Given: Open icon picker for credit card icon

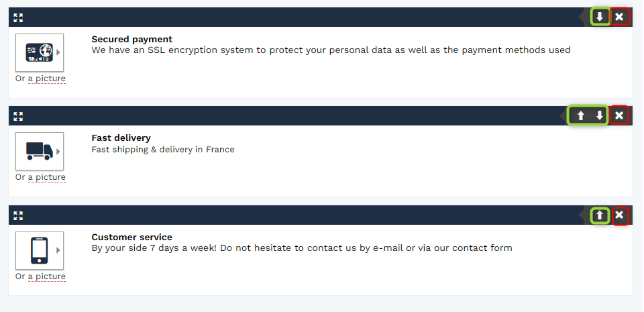Looking at the screenshot, I should [x=40, y=52].
